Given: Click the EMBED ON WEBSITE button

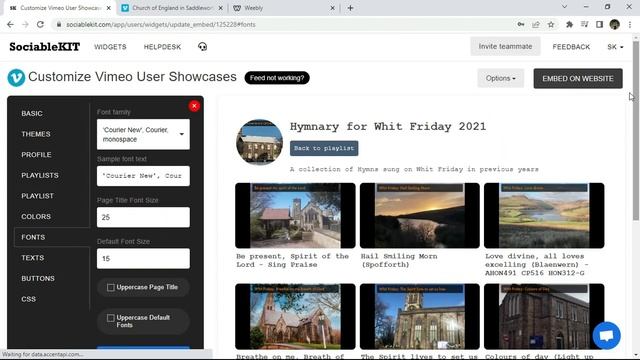Looking at the screenshot, I should pos(578,78).
